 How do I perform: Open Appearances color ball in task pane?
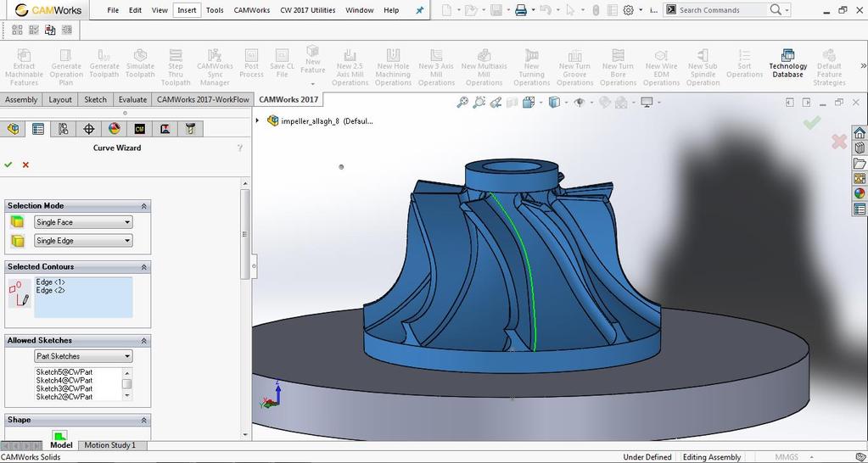(860, 193)
